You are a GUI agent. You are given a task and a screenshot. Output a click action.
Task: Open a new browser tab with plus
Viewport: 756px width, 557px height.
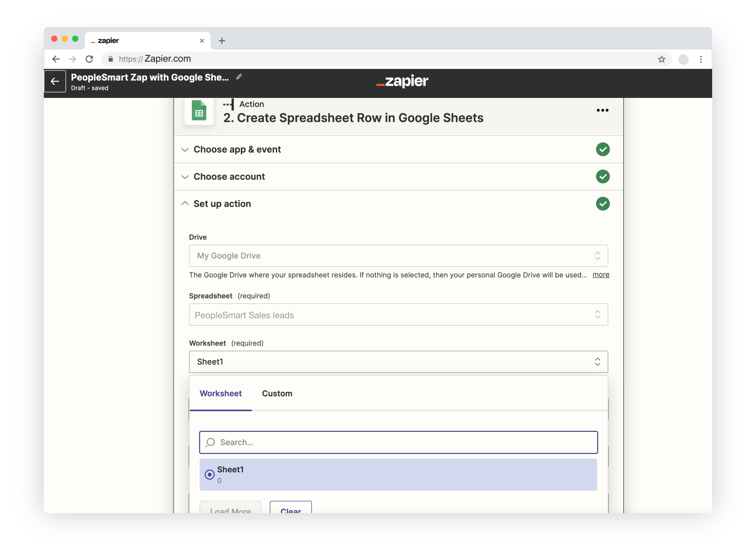pyautogui.click(x=222, y=41)
